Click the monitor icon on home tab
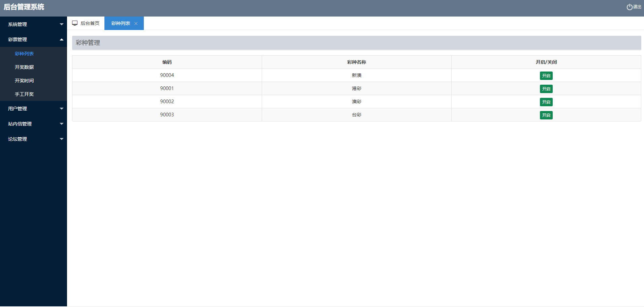Viewport: 644px width, 307px height. (75, 23)
